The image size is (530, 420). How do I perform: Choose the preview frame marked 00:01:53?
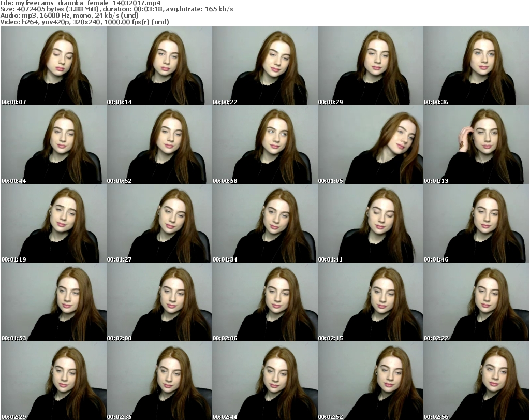tap(54, 302)
